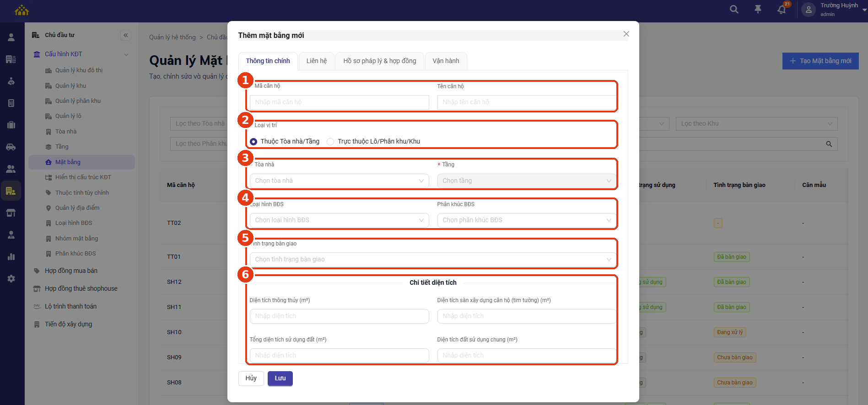Image resolution: width=868 pixels, height=405 pixels.
Task: Click Tổng diện tích sử dụng đất input
Action: coord(340,355)
